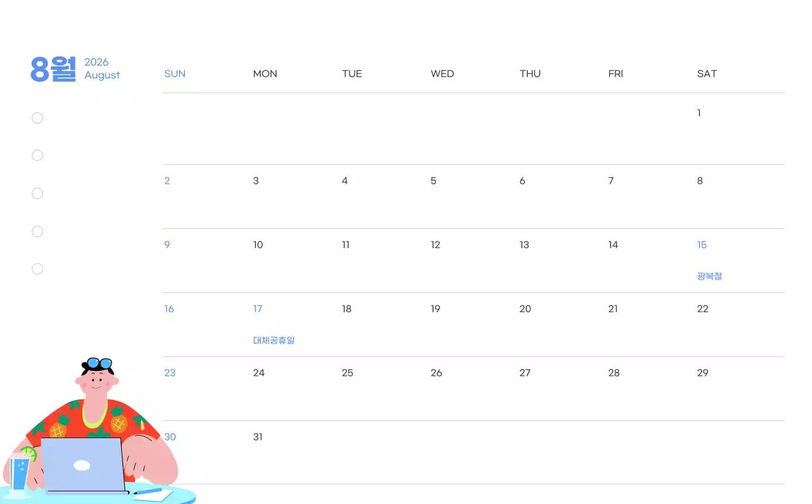Select the SUN column header
The height and width of the screenshot is (504, 812).
pos(174,74)
